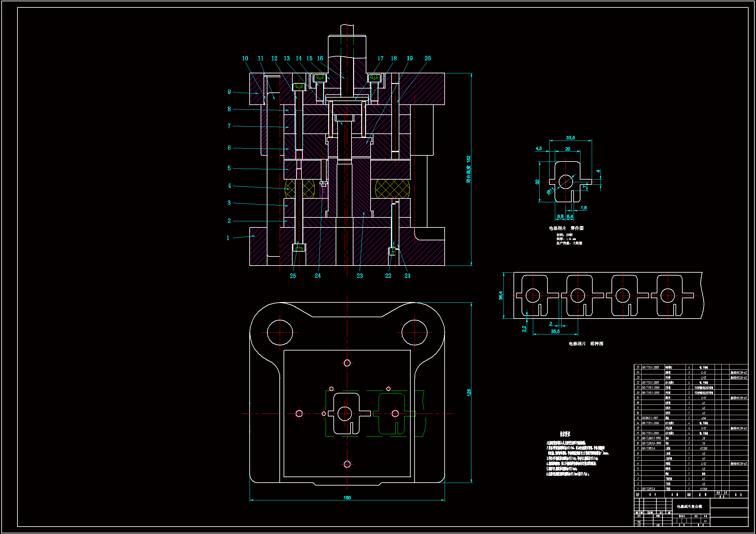Image resolution: width=756 pixels, height=534 pixels.
Task: Select the 150 width dimension text
Action: [347, 498]
